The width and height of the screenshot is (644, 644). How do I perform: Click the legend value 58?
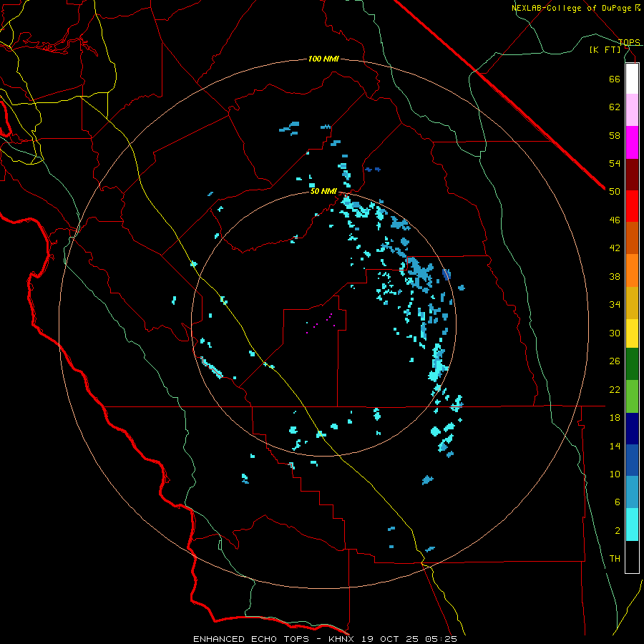pyautogui.click(x=615, y=135)
